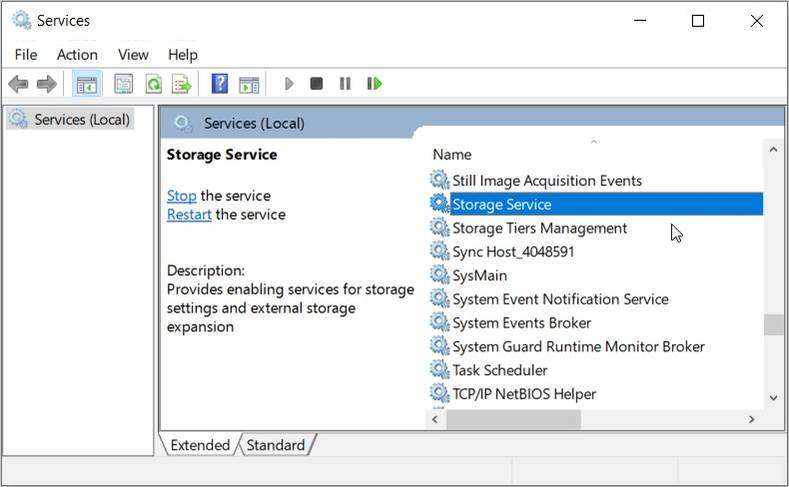Click the horizontal scrollbar left arrow
789x487 pixels.
(x=435, y=419)
